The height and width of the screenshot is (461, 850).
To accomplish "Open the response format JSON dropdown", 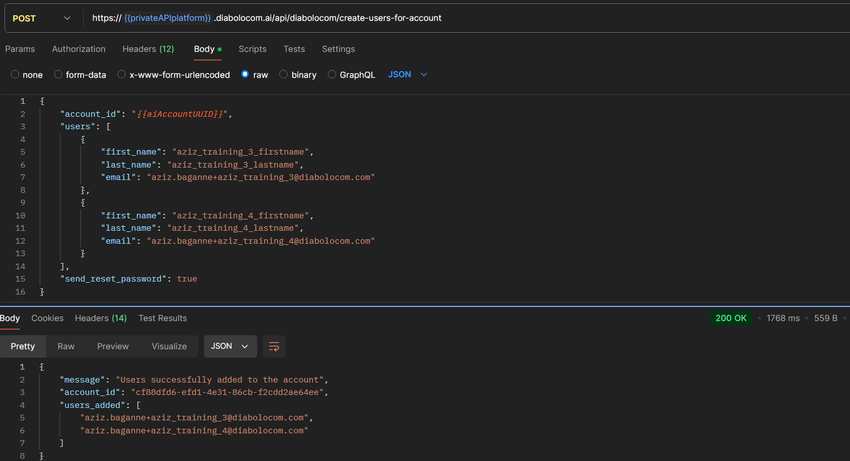I will [230, 346].
